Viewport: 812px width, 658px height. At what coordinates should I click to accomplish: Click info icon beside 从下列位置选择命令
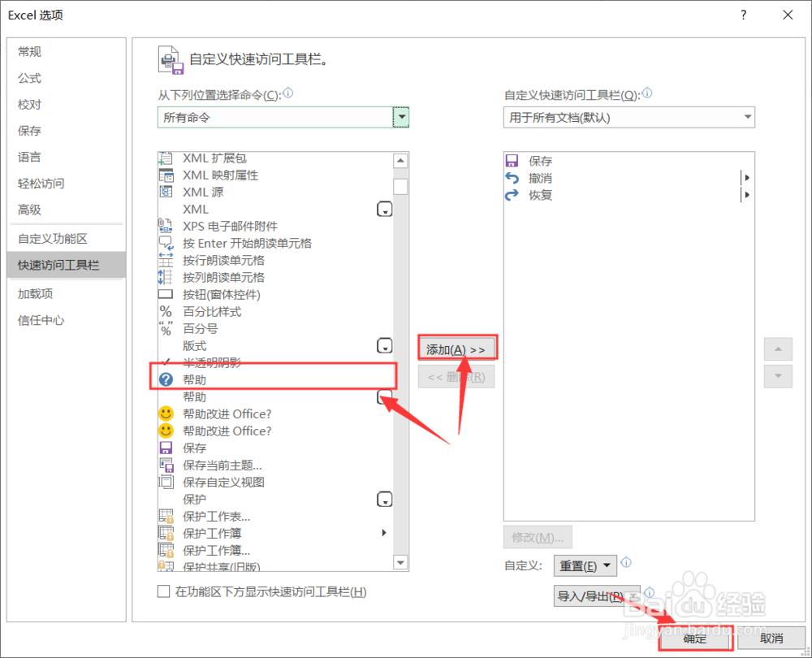(288, 93)
